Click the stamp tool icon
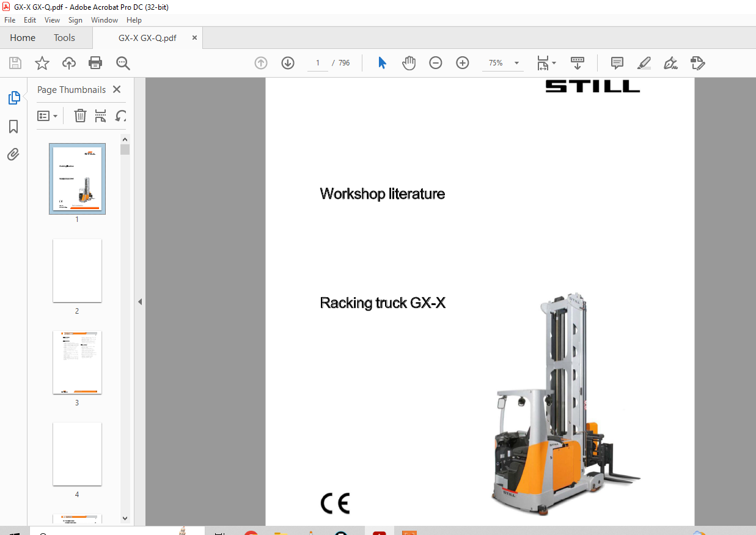The image size is (756, 535). point(697,63)
